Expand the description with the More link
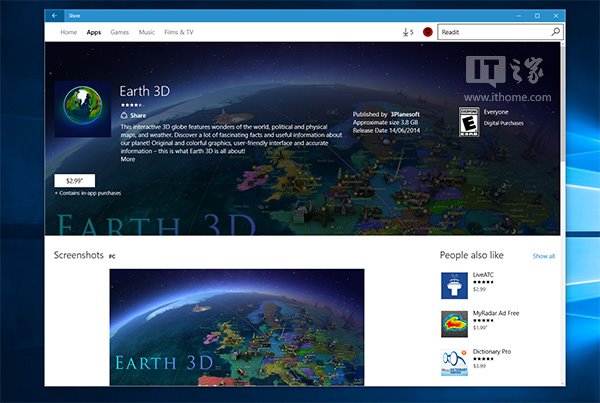The height and width of the screenshot is (403, 600). pyautogui.click(x=128, y=159)
